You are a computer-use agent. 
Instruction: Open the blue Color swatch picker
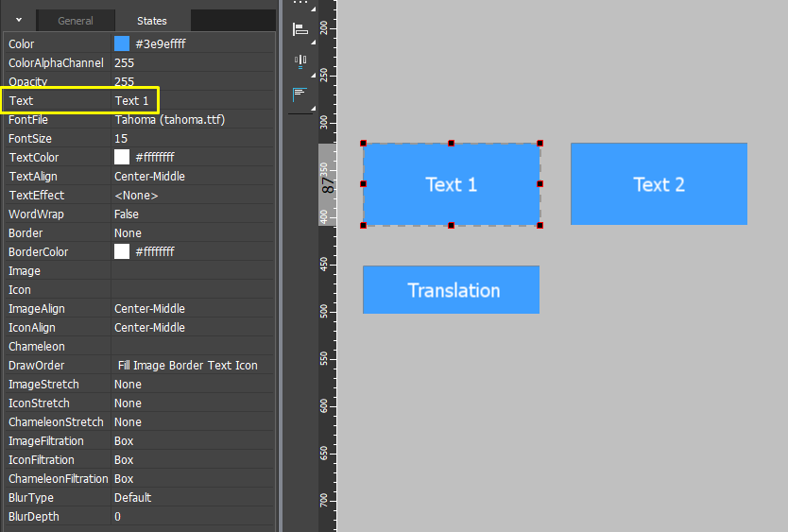pos(122,43)
